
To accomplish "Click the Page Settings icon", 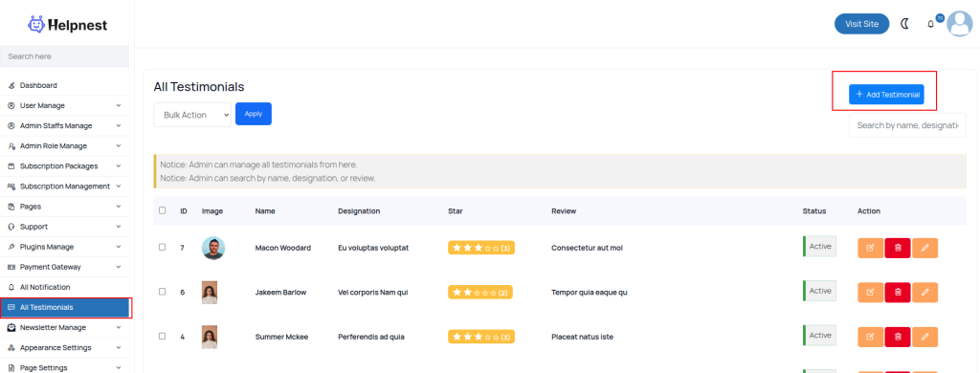I will (x=11, y=368).
